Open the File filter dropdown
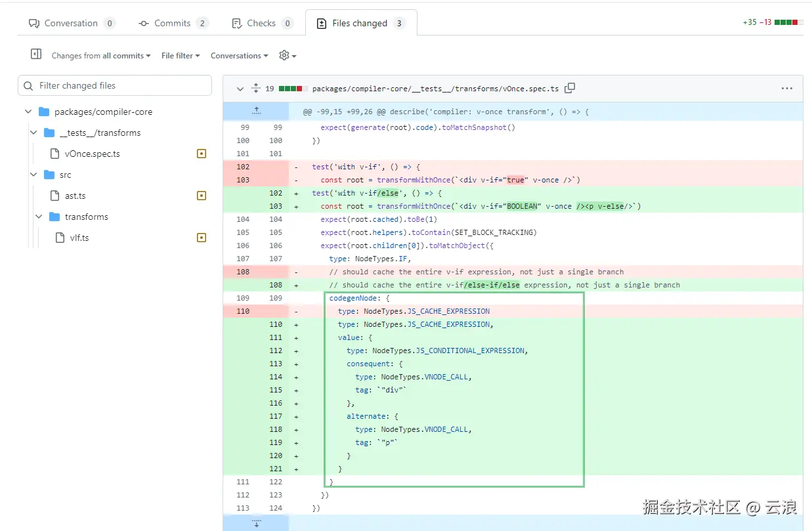812x531 pixels. pos(181,56)
